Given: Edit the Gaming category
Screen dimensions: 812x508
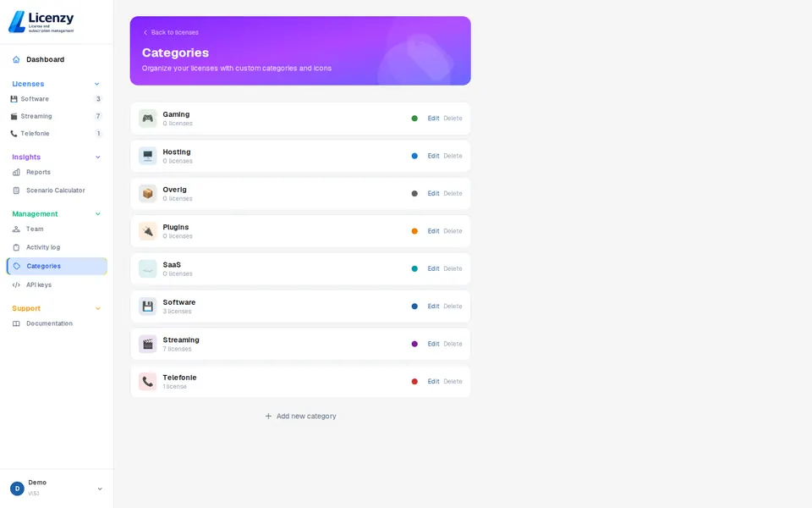Looking at the screenshot, I should click(x=433, y=119).
